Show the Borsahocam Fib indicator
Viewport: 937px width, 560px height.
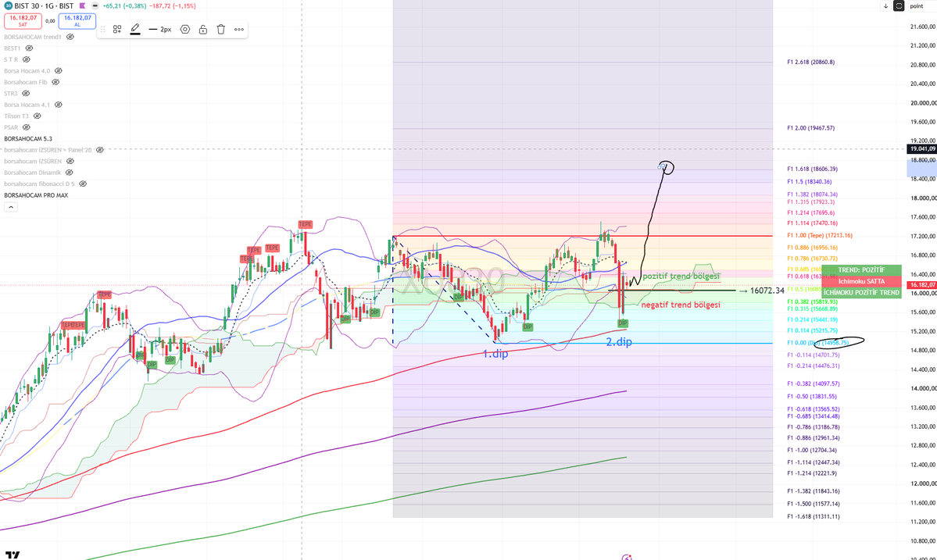point(55,82)
